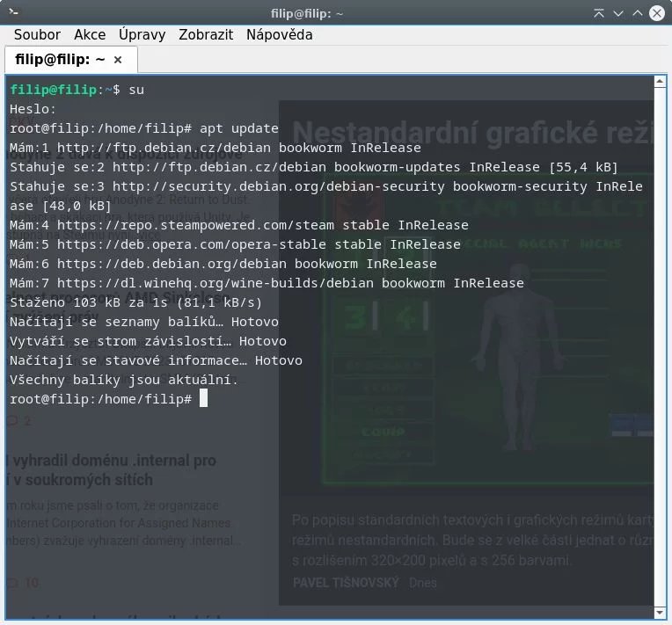This screenshot has height=625, width=672.
Task: Click the 'security.debian.org/debian-security' line
Action: click(x=326, y=186)
